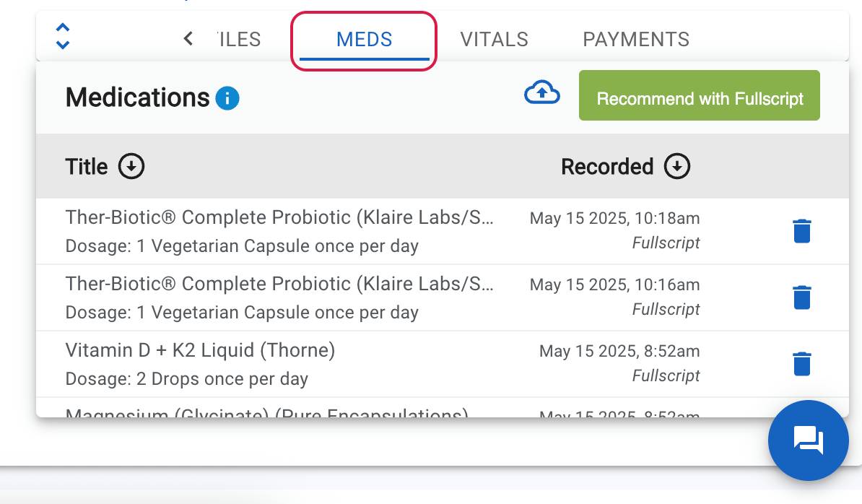Screen dimensions: 862x504
Task: Open the Ther-Biotic medication from 10:16am
Action: coord(279,297)
